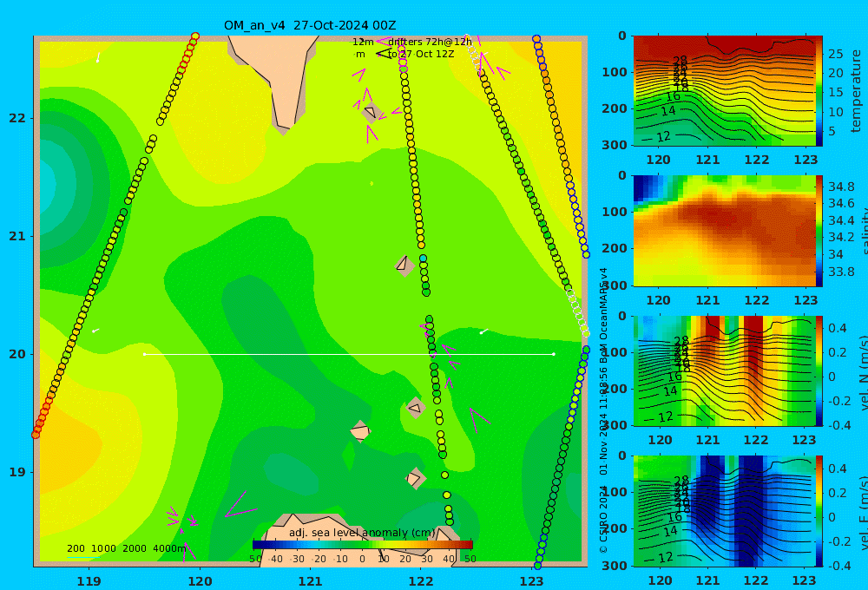
Task: Click the transect's western endpoint dot
Action: coord(144,354)
